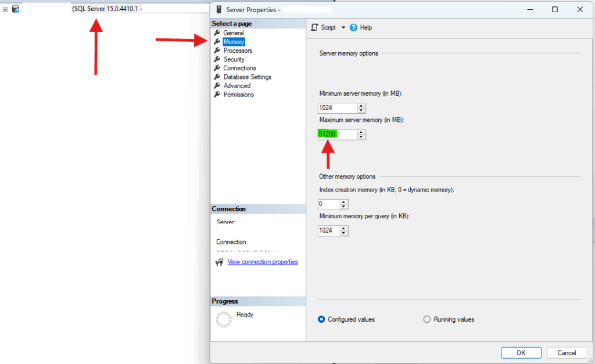Viewport: 595px width, 364px height.
Task: Select the Memory page
Action: (234, 42)
